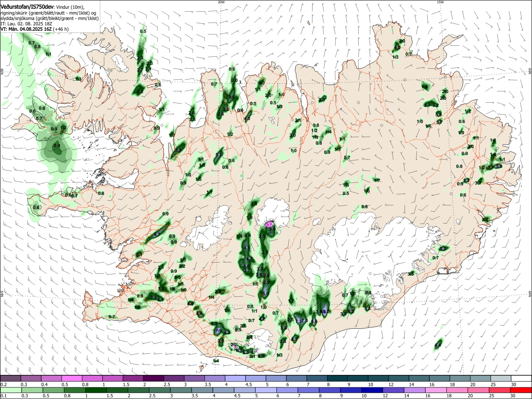Click the slate blue 6–7 swatch in the upper legend
Image resolution: width=532 pixels, height=399 pixels.
[296, 378]
